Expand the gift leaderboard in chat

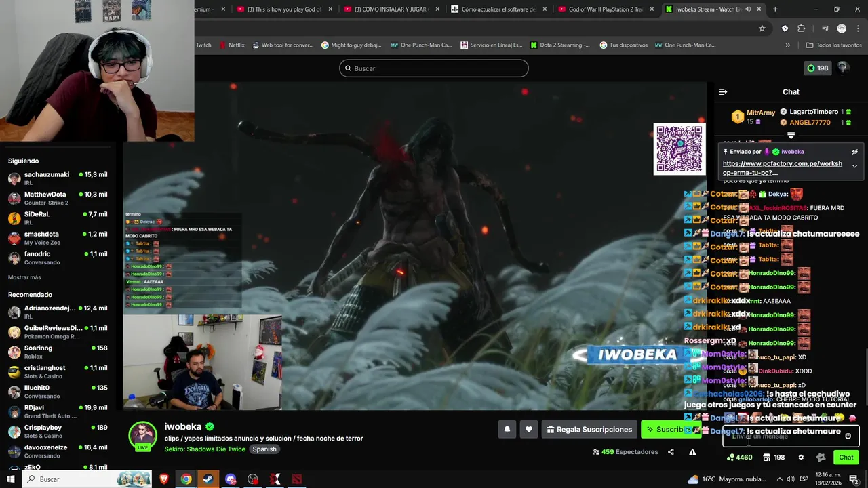tap(791, 136)
